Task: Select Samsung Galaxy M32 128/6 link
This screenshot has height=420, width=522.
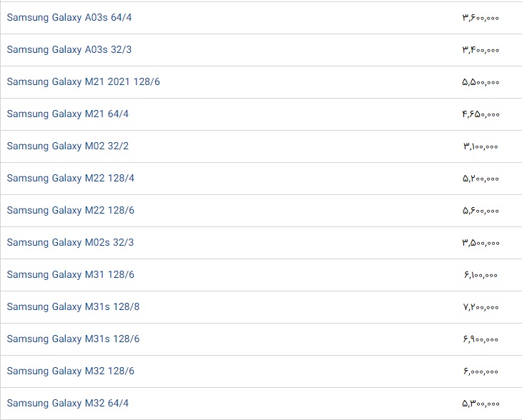Action: [71, 371]
